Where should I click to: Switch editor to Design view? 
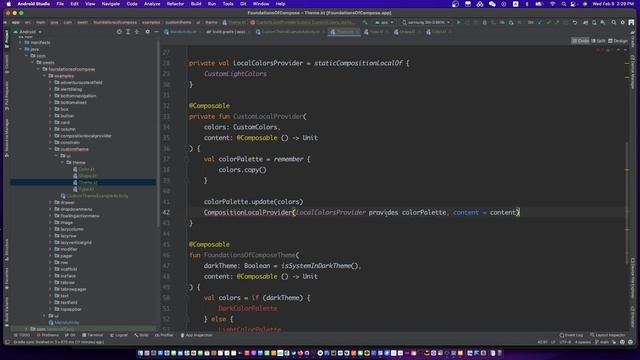[x=618, y=41]
